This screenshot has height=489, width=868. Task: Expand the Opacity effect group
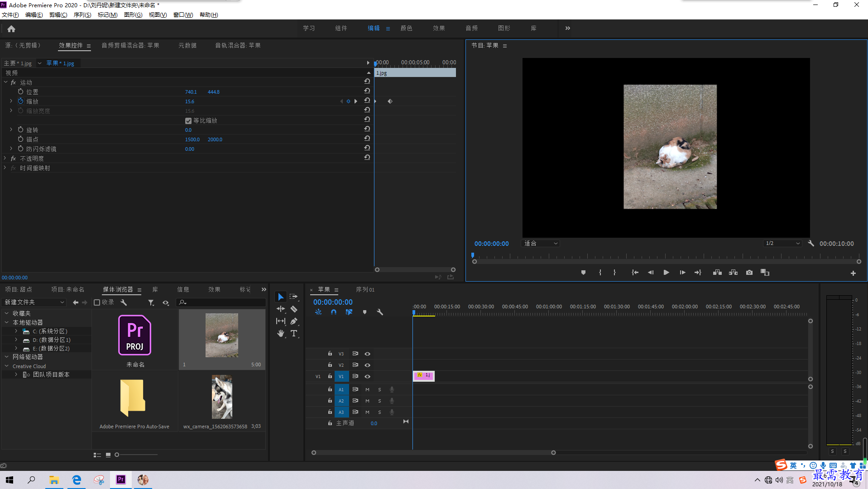[5, 158]
